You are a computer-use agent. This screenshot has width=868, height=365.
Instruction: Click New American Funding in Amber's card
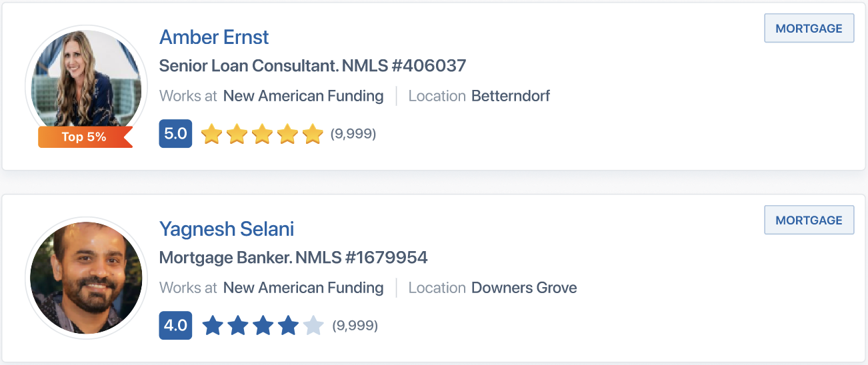click(x=303, y=96)
